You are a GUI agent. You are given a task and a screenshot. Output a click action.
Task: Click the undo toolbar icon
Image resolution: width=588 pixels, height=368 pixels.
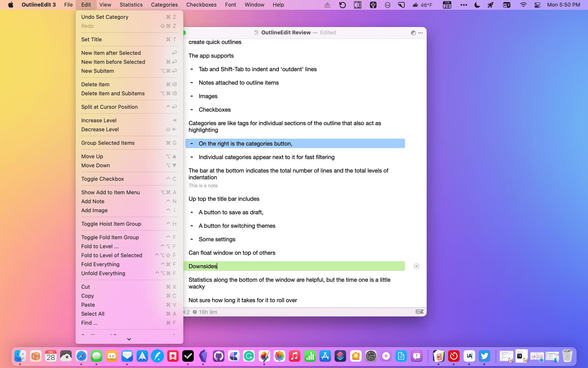point(343,5)
